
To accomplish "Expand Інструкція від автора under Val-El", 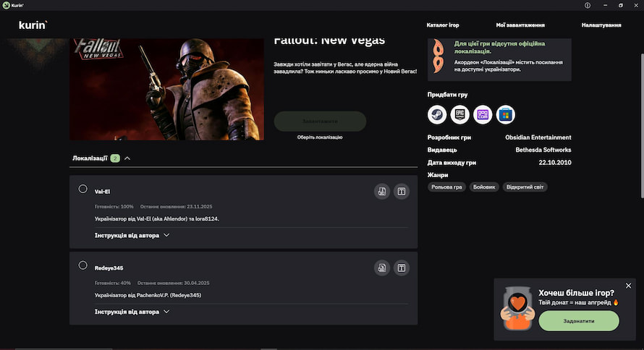I will pos(132,236).
